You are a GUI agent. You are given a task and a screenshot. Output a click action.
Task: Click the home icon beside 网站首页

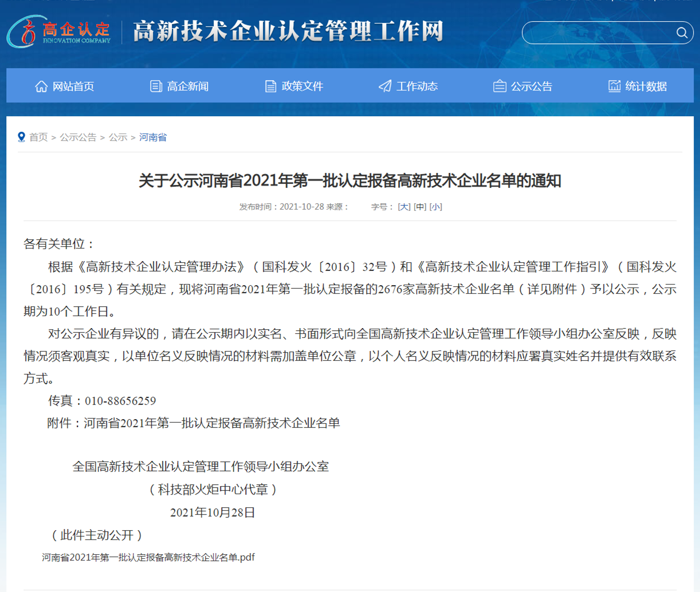tap(41, 86)
